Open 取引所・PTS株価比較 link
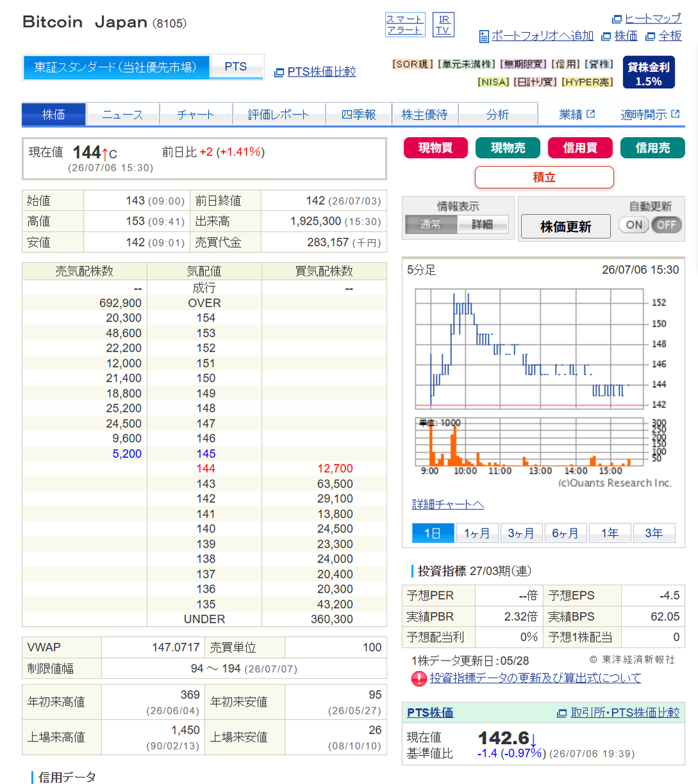The height and width of the screenshot is (784, 698). pyautogui.click(x=625, y=713)
